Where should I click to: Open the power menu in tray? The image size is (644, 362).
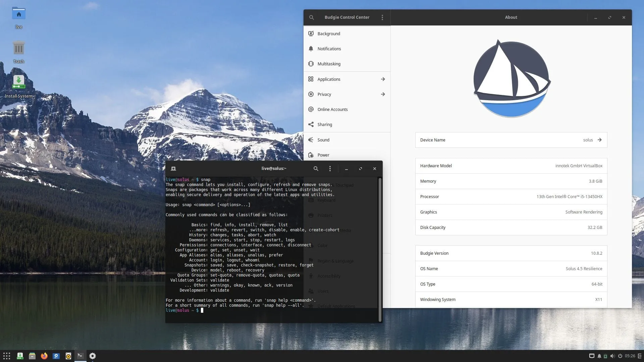point(620,356)
